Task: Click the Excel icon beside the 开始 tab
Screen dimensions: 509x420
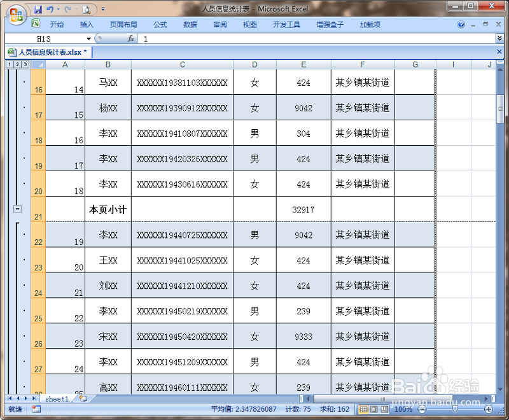Action: pyautogui.click(x=36, y=24)
